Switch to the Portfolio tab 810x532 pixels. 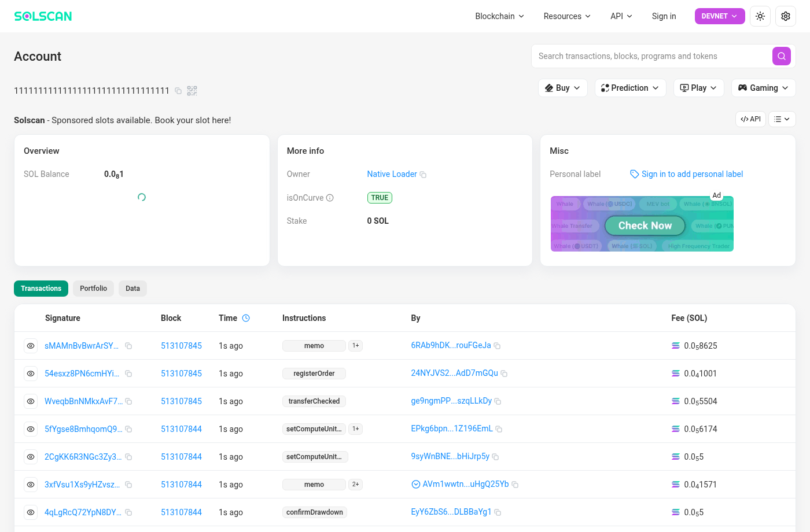[94, 289]
